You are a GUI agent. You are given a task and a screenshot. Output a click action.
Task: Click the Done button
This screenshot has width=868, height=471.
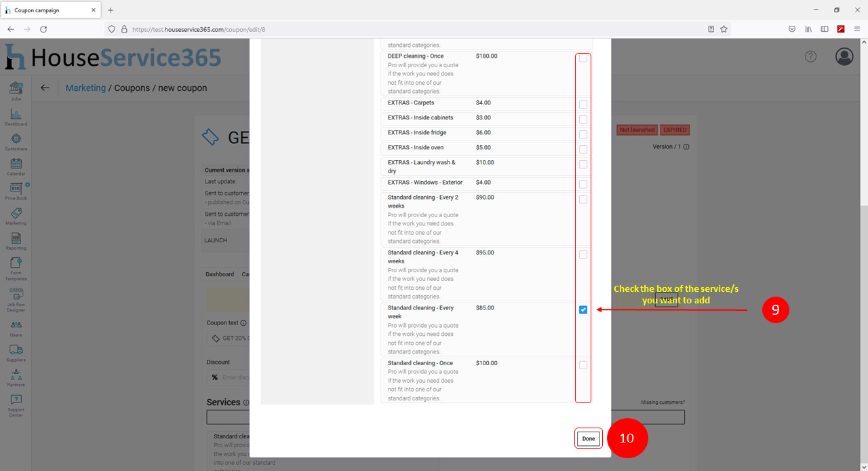point(589,438)
